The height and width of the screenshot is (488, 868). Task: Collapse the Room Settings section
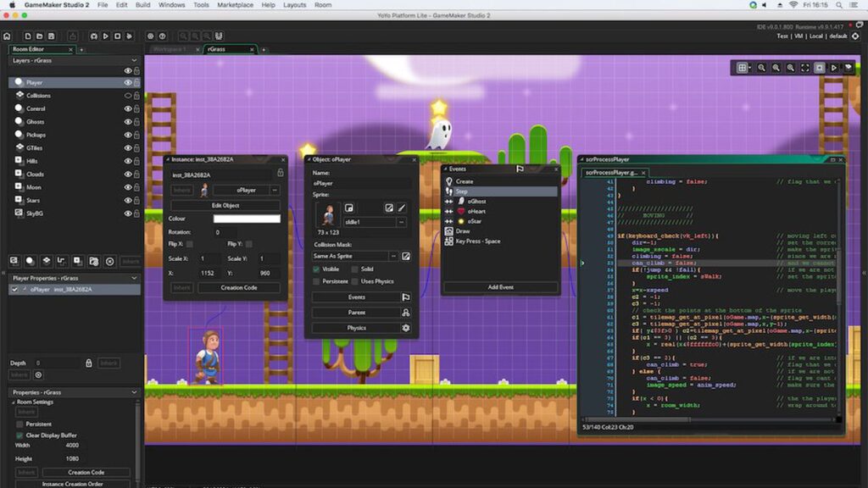[14, 402]
